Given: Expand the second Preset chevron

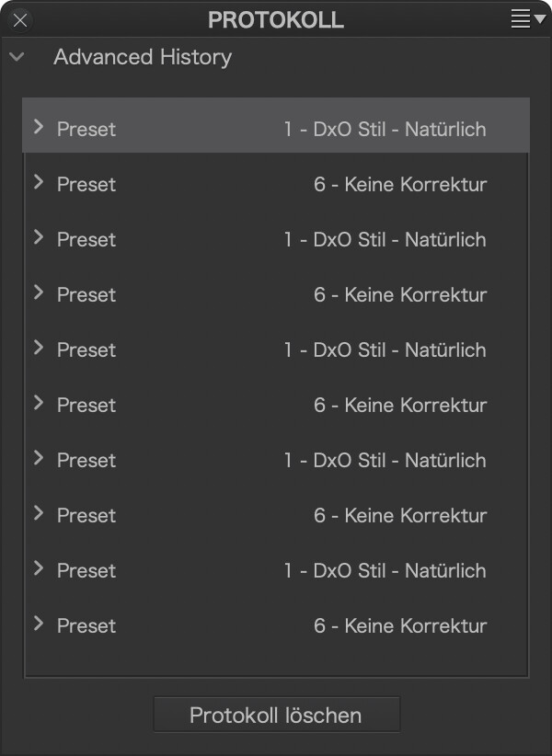Looking at the screenshot, I should point(39,182).
